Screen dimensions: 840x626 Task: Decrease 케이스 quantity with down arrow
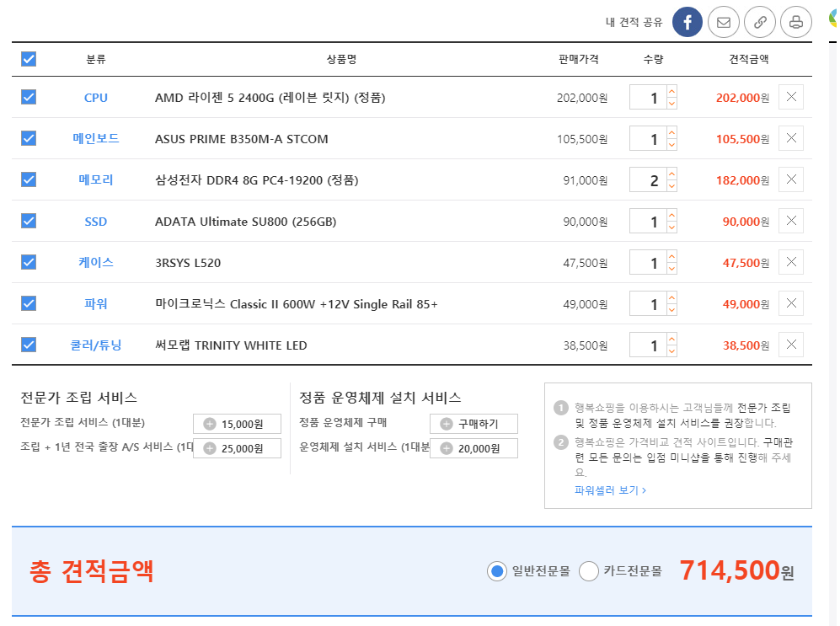(671, 268)
